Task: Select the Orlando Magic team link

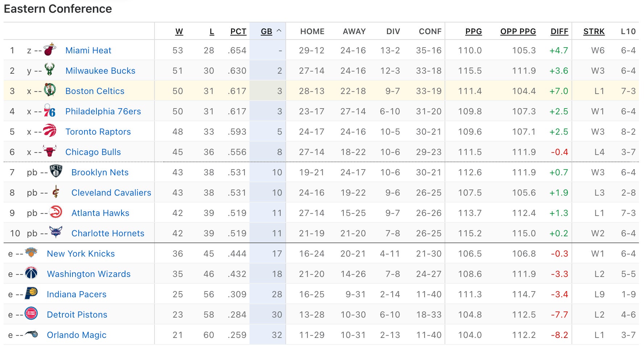Action: (x=77, y=335)
